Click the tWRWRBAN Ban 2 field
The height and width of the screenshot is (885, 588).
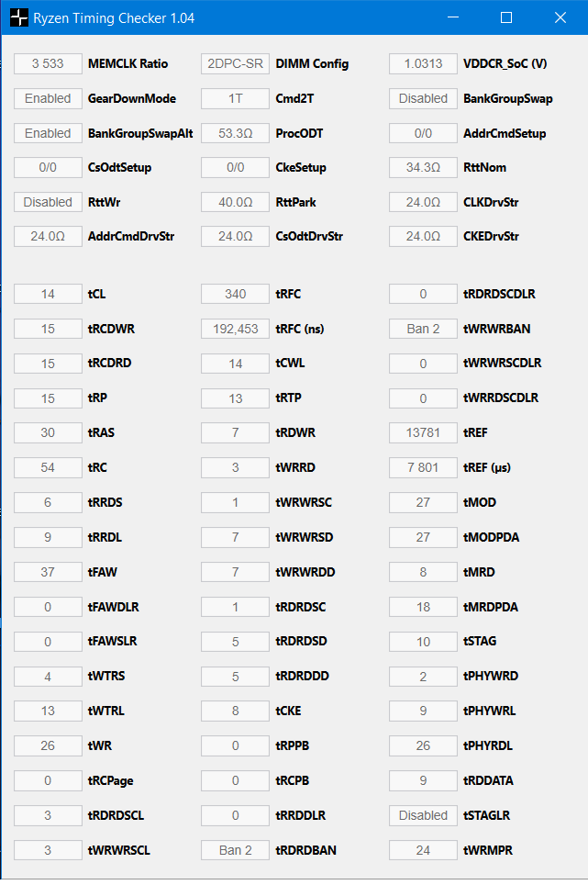point(423,329)
